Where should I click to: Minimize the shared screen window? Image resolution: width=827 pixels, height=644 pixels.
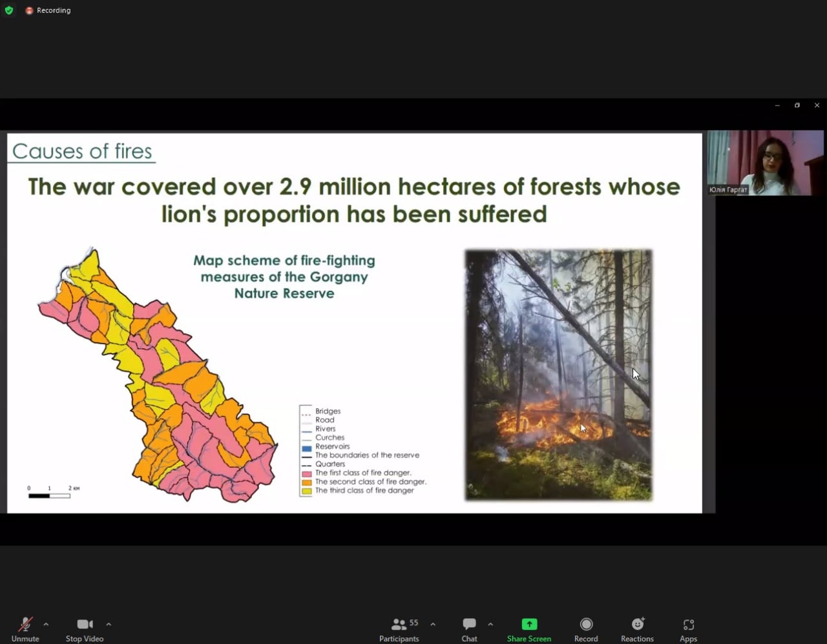tap(777, 105)
